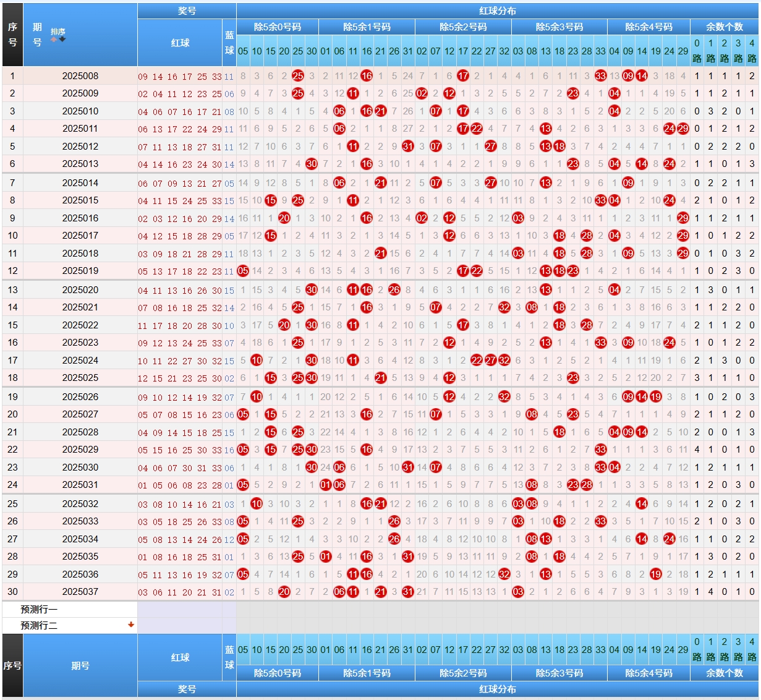Select red ball 20 in issue 2025037 row
The image size is (761, 700).
[284, 592]
